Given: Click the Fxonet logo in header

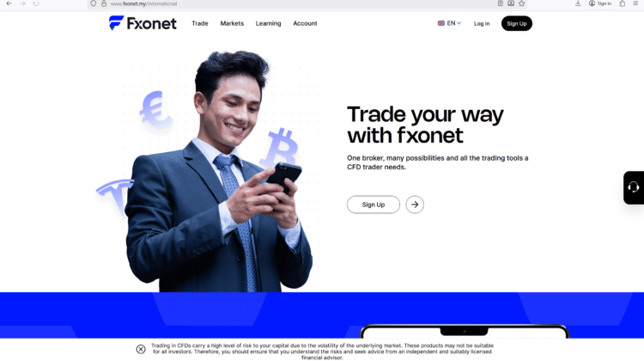Looking at the screenshot, I should [x=143, y=23].
